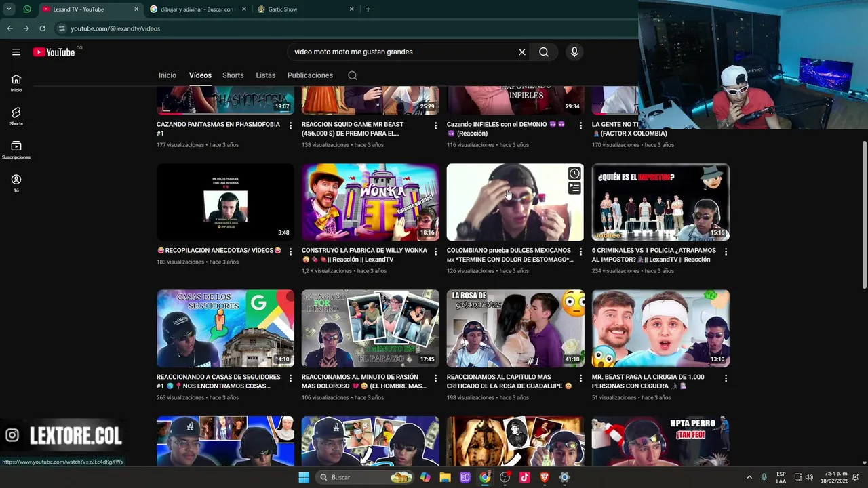Viewport: 868px width, 488px height.
Task: Switch to the Inicio channel tab
Action: (167, 75)
